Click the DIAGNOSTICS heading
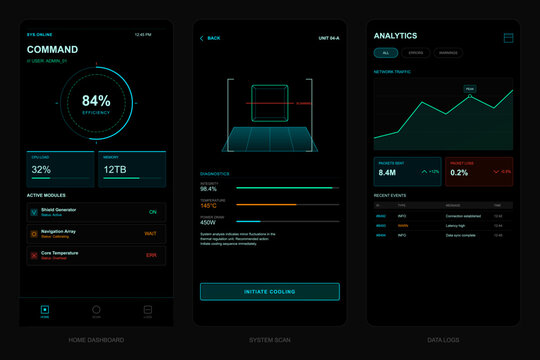540x360 pixels. click(215, 174)
